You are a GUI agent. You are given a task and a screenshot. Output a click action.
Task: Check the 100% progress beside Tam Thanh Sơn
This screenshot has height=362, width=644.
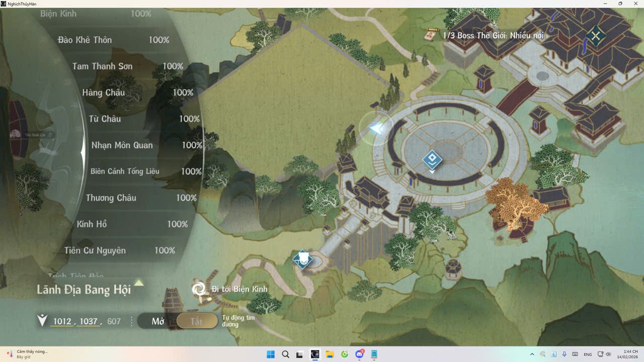click(x=174, y=66)
